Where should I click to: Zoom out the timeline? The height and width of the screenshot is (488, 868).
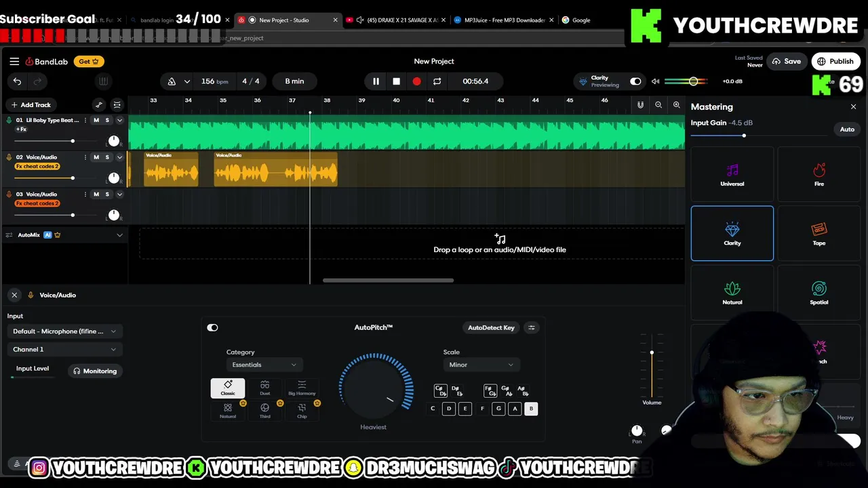pos(658,105)
